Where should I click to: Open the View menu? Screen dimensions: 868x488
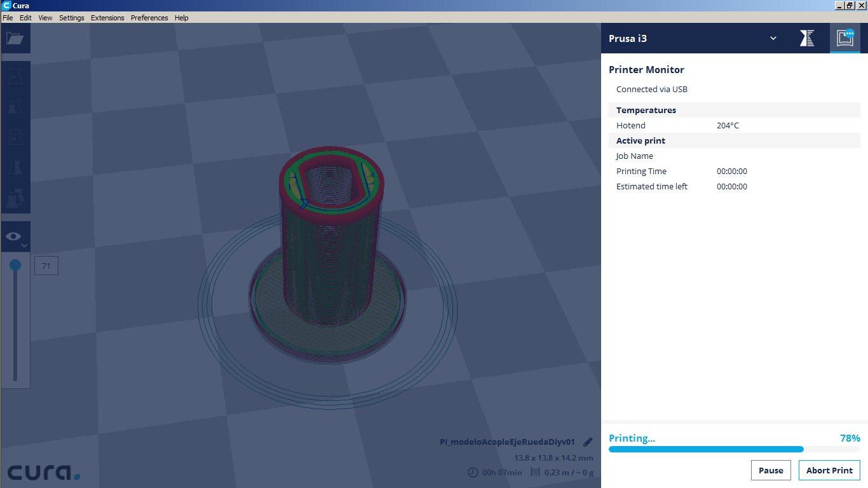tap(45, 18)
